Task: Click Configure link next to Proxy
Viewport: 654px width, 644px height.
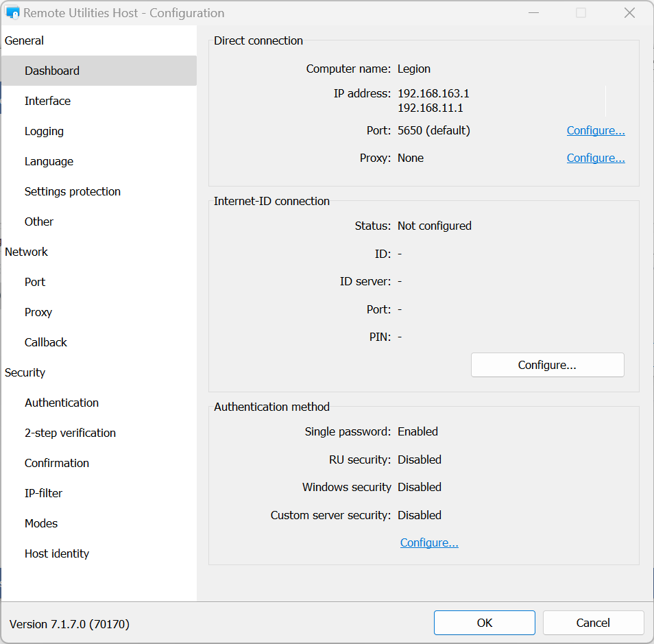Action: (x=595, y=158)
